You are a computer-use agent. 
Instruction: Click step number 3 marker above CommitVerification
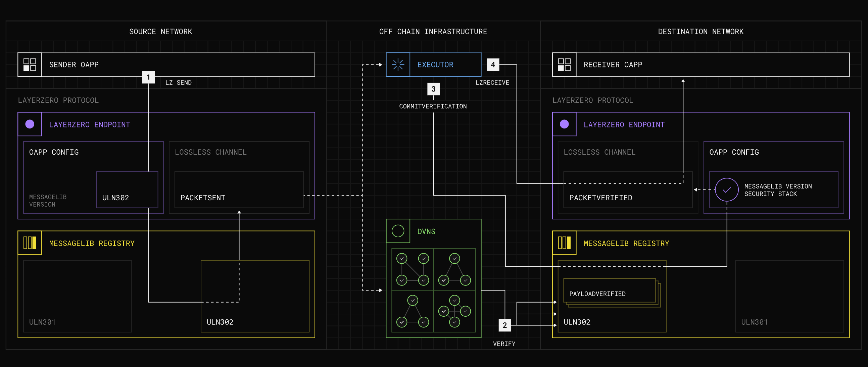pyautogui.click(x=433, y=89)
